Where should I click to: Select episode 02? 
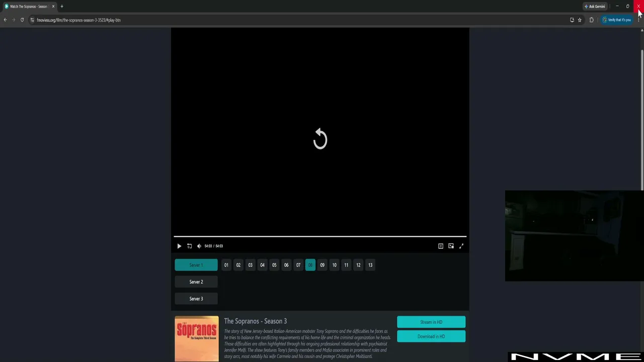pos(238,265)
